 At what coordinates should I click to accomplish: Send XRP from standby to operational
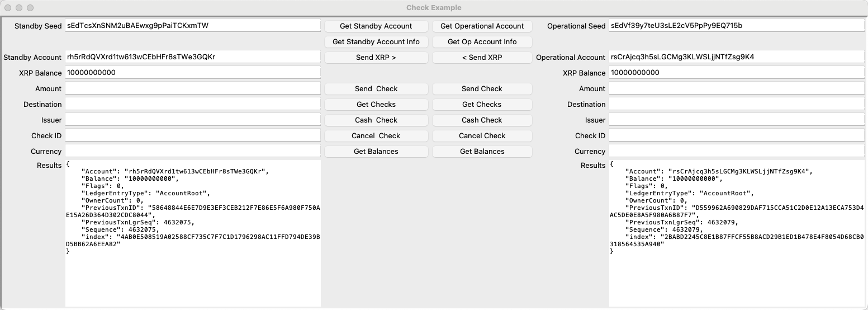tap(376, 58)
